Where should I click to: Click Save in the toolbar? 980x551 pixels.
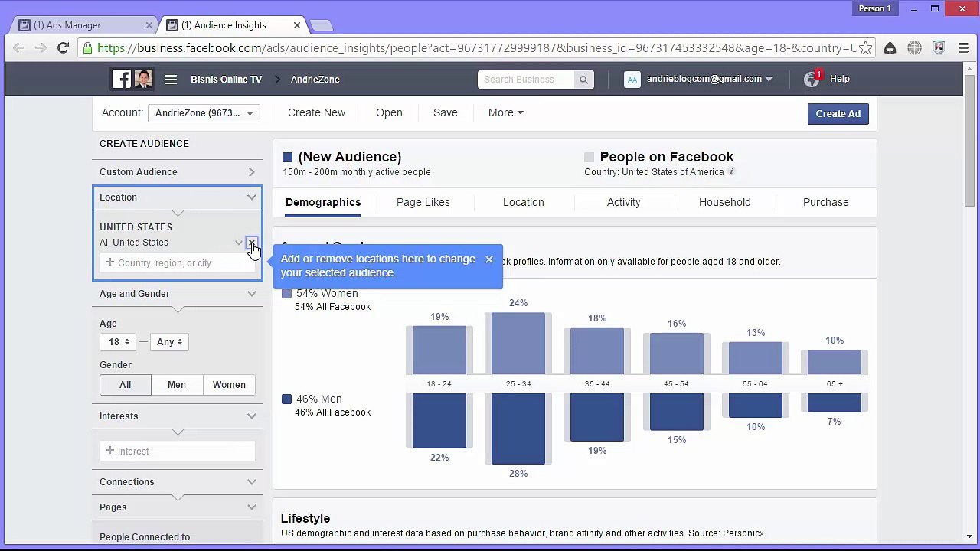pos(445,112)
